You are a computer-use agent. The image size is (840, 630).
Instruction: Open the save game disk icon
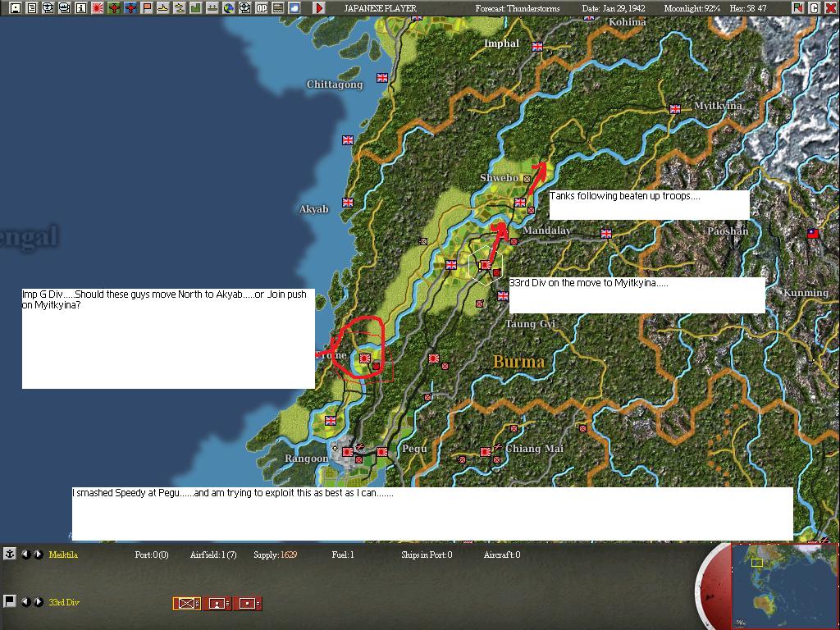[x=16, y=8]
